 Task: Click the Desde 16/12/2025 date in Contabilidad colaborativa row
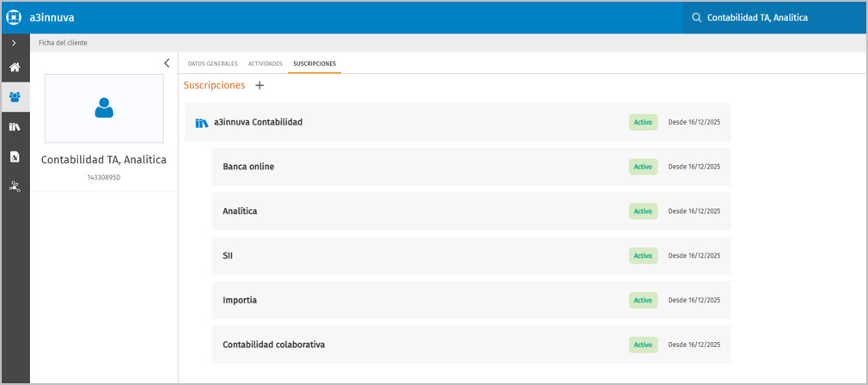coord(694,345)
